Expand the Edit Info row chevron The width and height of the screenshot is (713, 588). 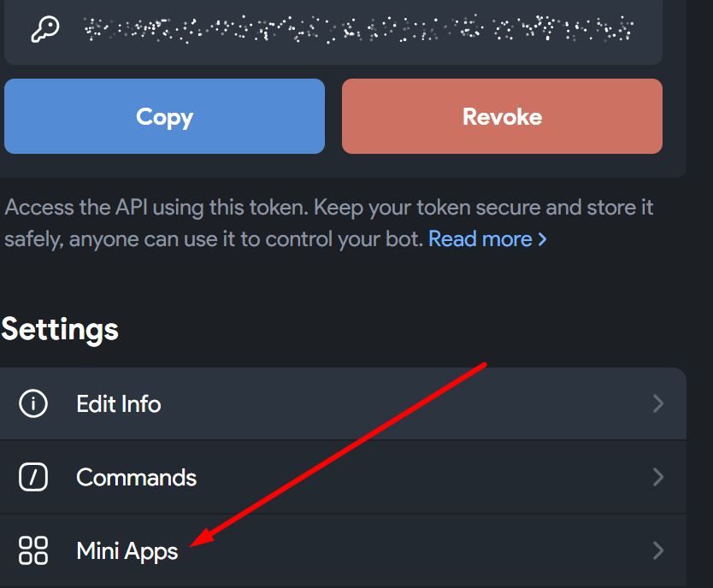click(x=657, y=403)
